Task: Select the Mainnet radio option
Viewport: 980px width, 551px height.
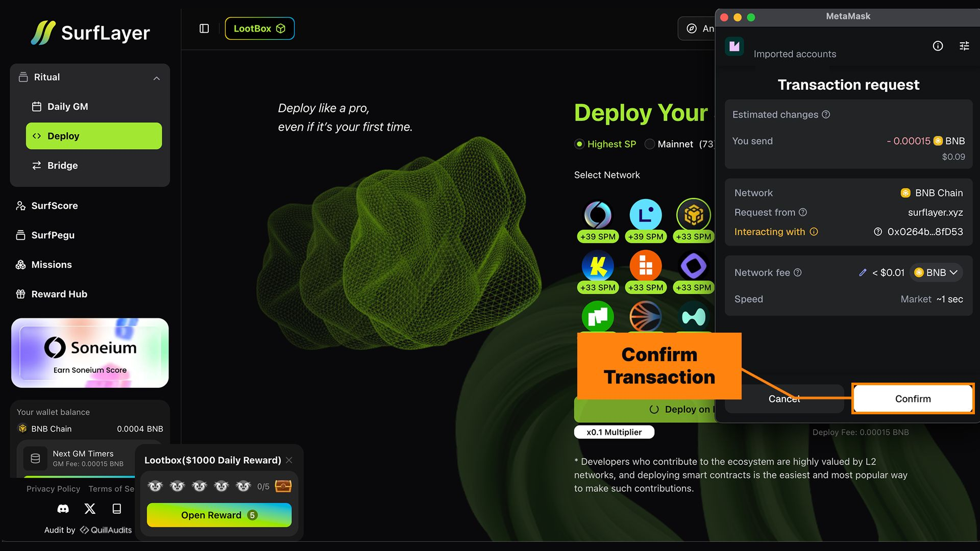Action: pyautogui.click(x=650, y=144)
